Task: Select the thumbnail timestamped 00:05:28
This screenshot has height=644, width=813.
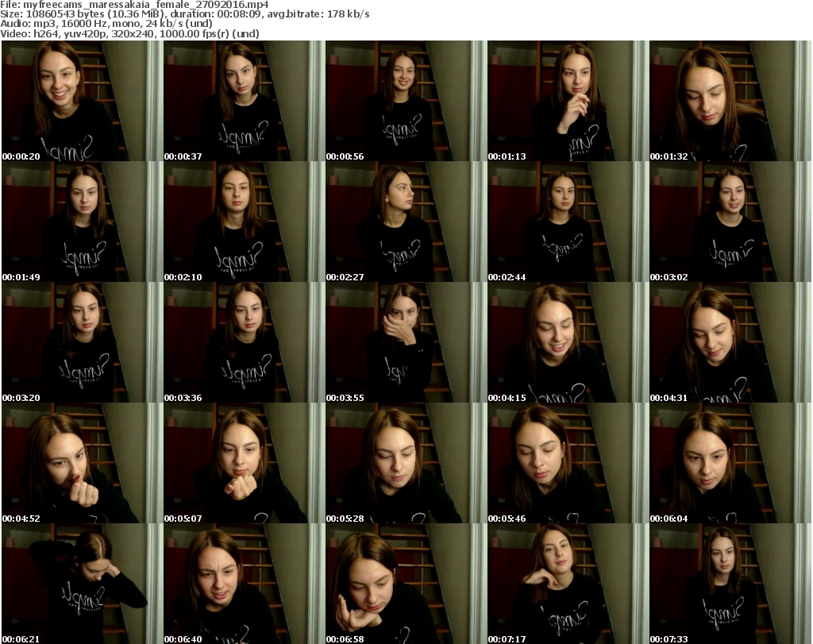Action: click(x=406, y=463)
